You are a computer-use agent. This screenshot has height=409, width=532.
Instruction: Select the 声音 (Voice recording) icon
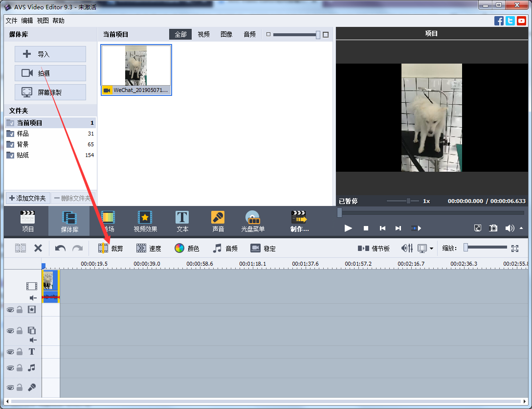coord(218,221)
